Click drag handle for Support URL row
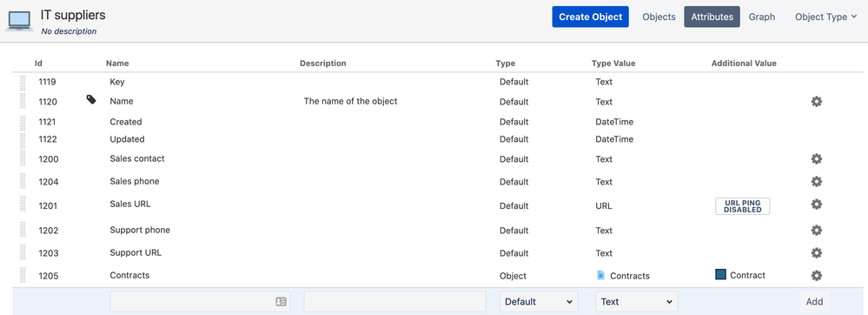The image size is (868, 315). point(23,252)
